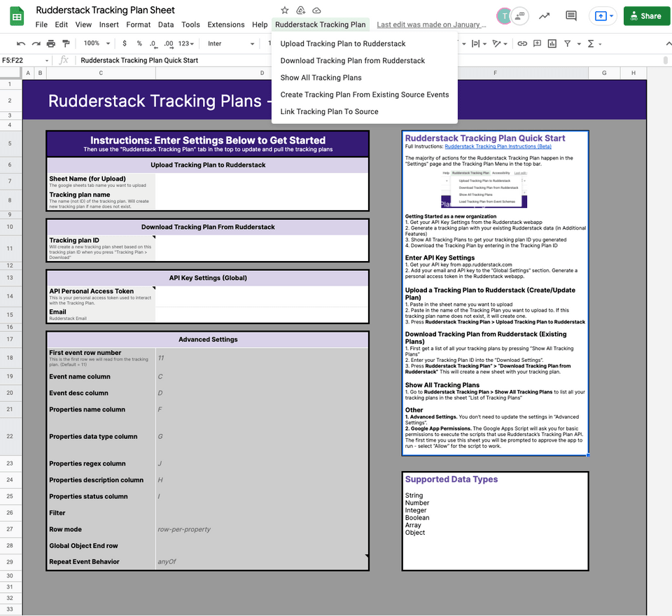Image resolution: width=672 pixels, height=616 pixels.
Task: Open Rudderstack Tracking Plan Instructions (Beta) link
Action: (498, 146)
